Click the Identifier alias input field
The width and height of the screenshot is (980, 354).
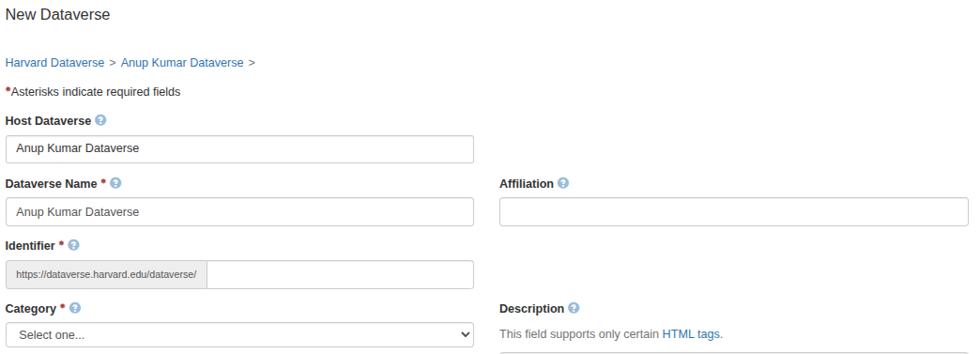tap(340, 274)
